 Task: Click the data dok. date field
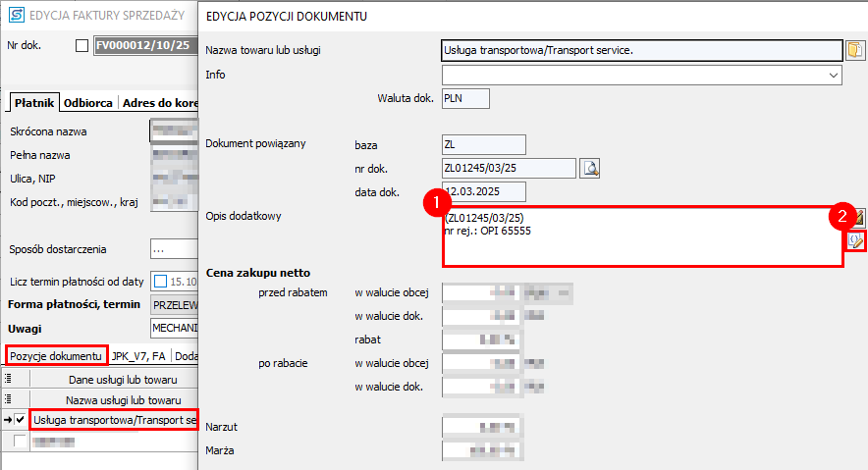pyautogui.click(x=484, y=191)
